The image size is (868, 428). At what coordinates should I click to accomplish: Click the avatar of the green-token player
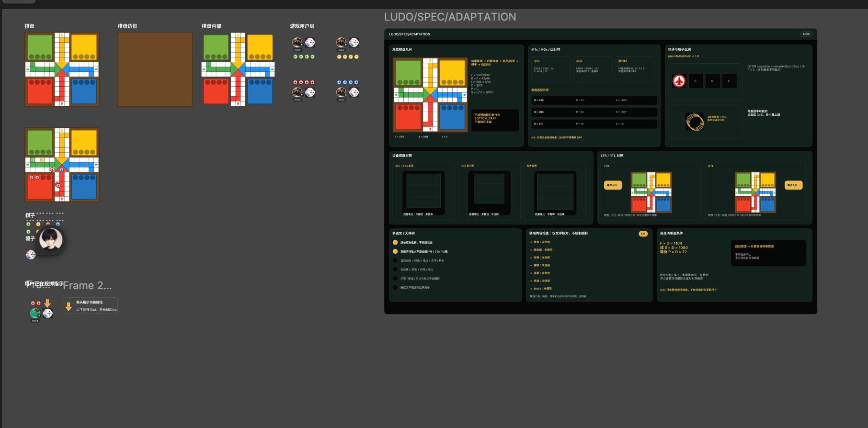(x=297, y=42)
